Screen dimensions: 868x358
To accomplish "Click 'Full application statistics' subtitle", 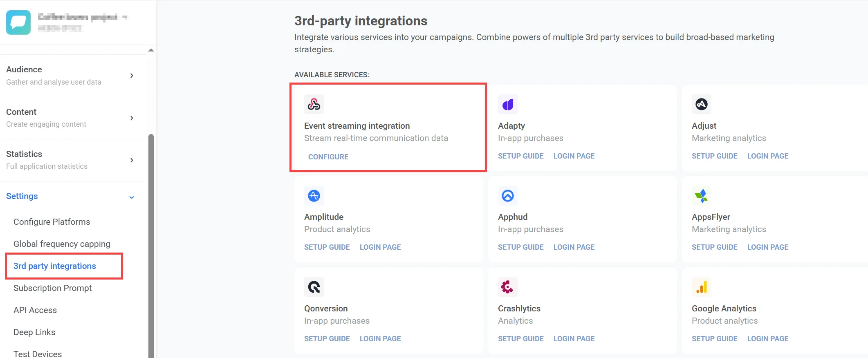I will click(47, 166).
